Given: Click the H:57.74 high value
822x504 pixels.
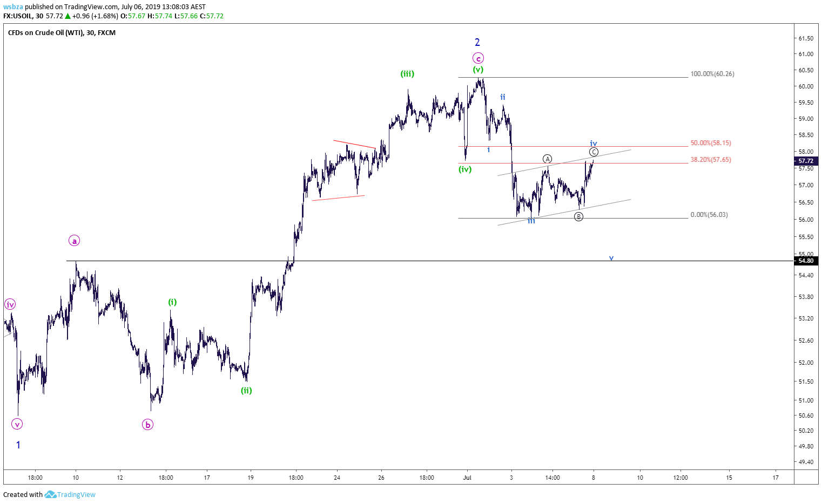Looking at the screenshot, I should tap(160, 16).
